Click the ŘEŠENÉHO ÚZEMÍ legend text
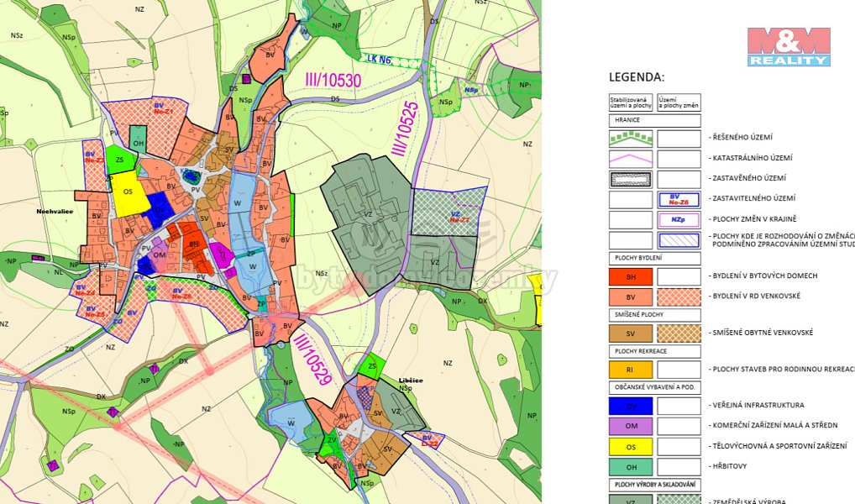 742,138
